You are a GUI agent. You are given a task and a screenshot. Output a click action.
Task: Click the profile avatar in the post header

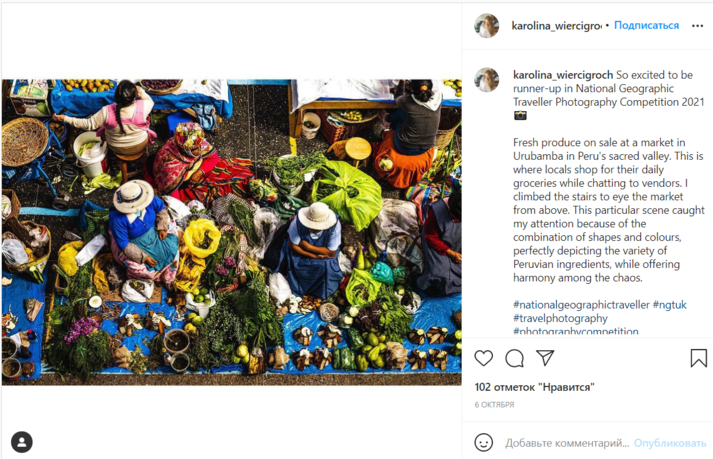point(487,25)
